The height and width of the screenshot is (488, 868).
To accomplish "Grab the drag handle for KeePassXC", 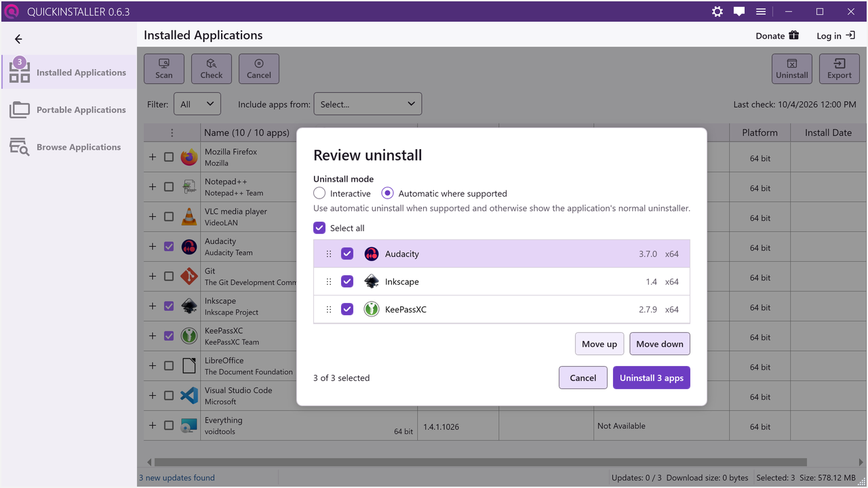I will (329, 310).
